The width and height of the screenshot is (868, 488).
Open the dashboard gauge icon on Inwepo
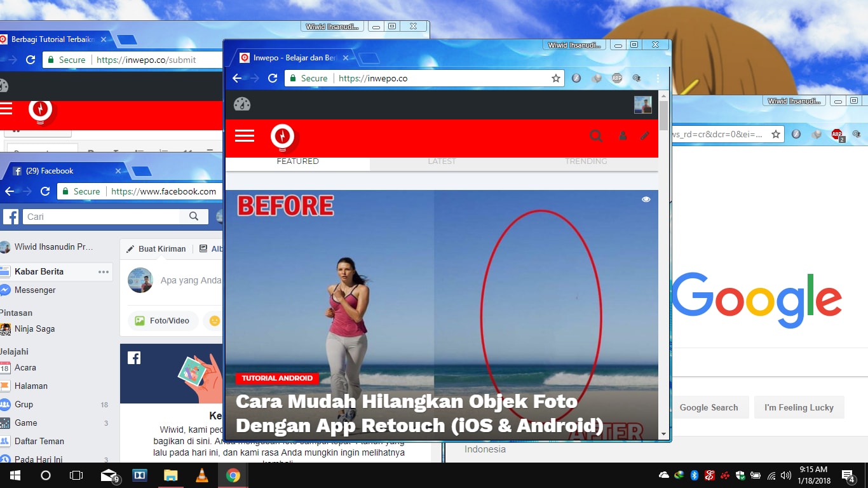242,104
